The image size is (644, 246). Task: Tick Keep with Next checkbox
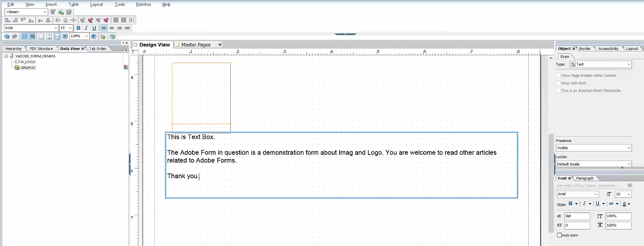click(558, 83)
